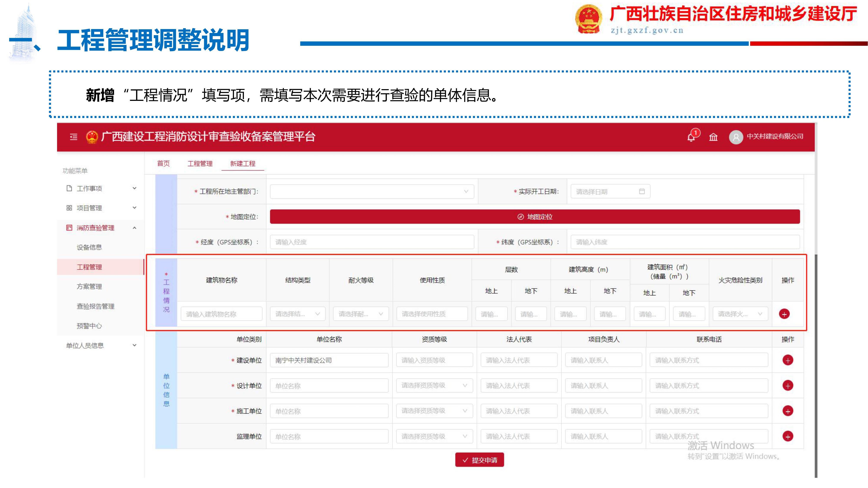868x488 pixels.
Task: Switch to the 首页 tab
Action: (x=163, y=163)
